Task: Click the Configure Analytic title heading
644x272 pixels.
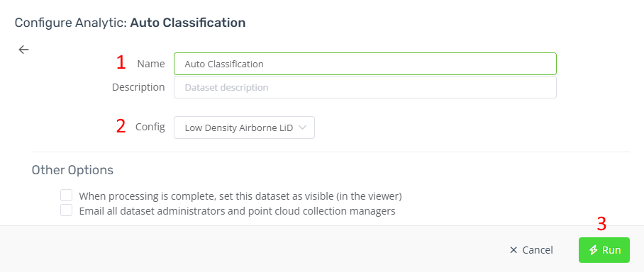Action: point(131,23)
